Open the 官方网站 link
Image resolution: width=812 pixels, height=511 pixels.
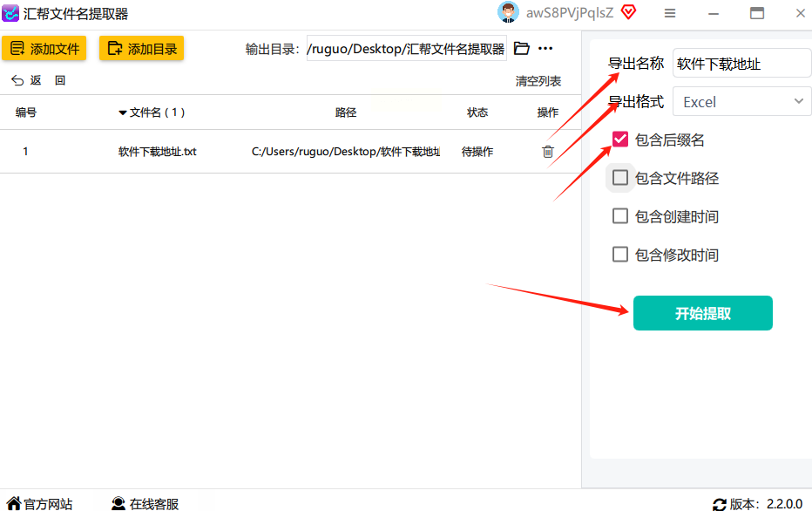point(39,504)
